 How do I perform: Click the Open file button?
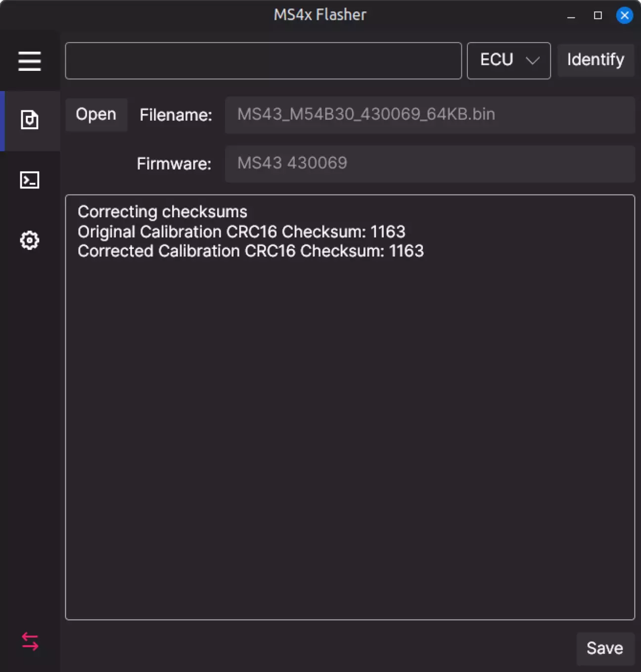coord(96,114)
